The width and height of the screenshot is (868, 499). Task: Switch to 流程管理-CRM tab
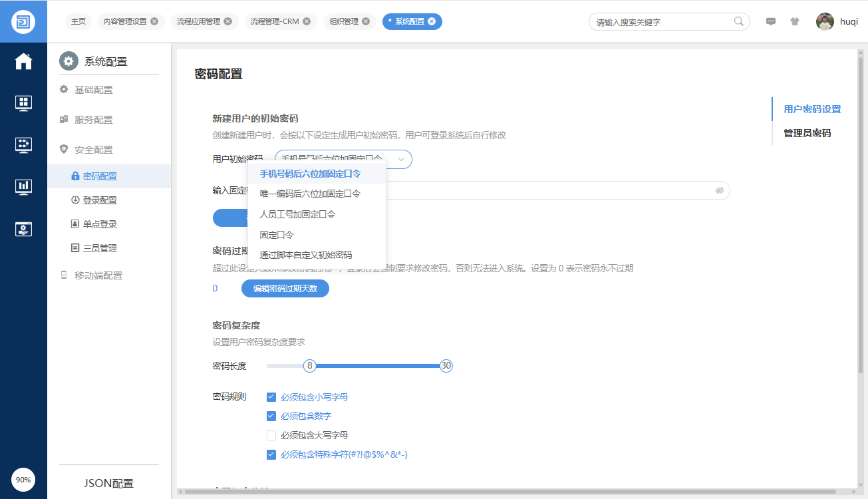[x=275, y=21]
